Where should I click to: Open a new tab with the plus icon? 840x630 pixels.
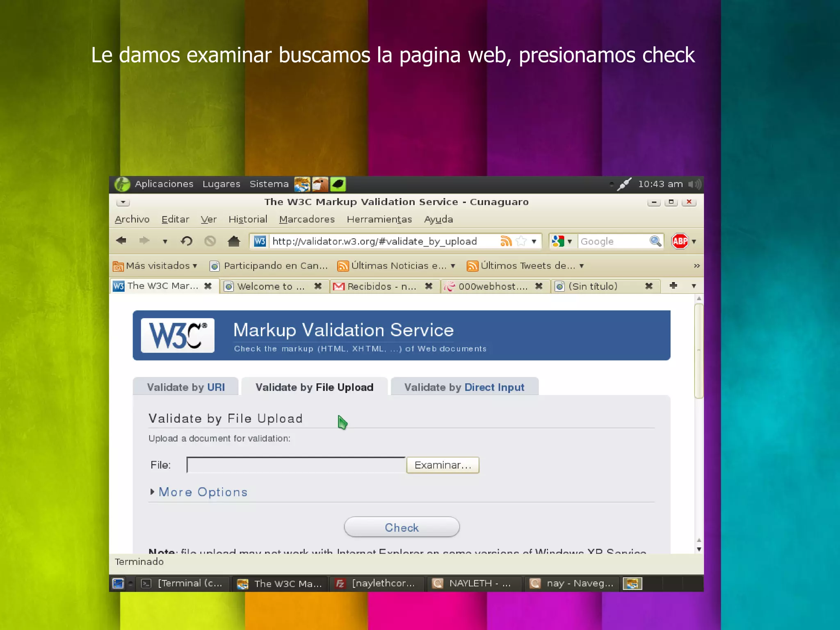pyautogui.click(x=673, y=285)
